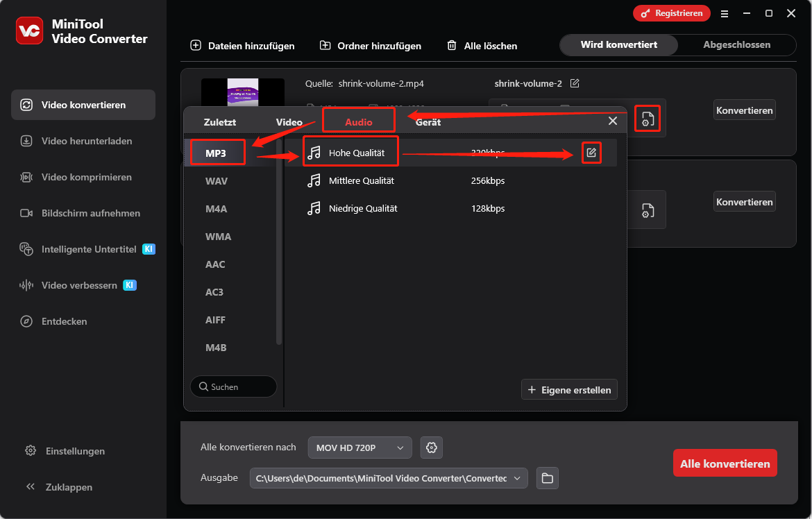Click the 128kbps bitrate value
The width and height of the screenshot is (812, 519).
coord(488,209)
